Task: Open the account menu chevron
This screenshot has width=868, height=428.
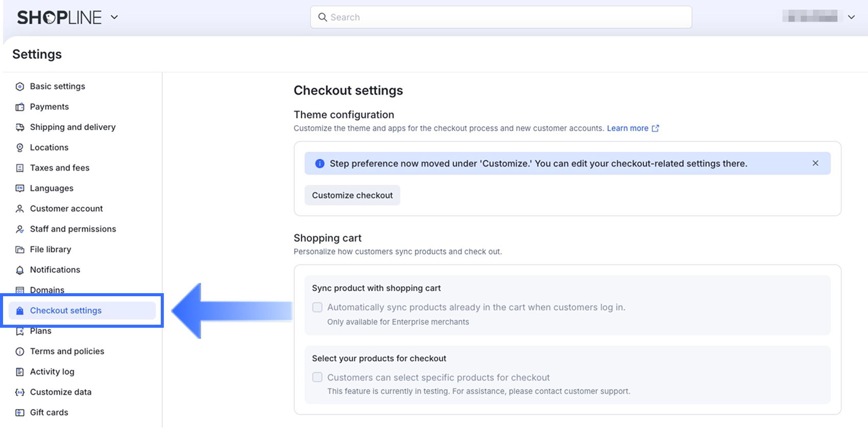Action: coord(851,17)
